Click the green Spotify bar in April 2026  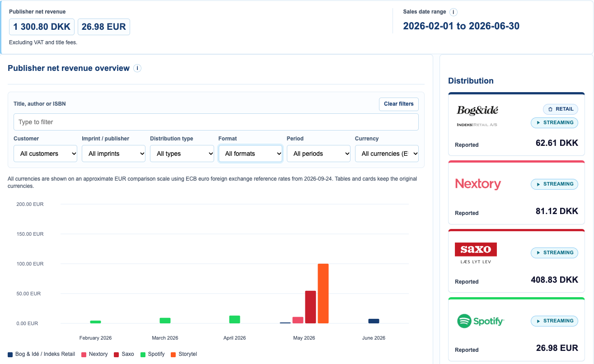pyautogui.click(x=234, y=319)
